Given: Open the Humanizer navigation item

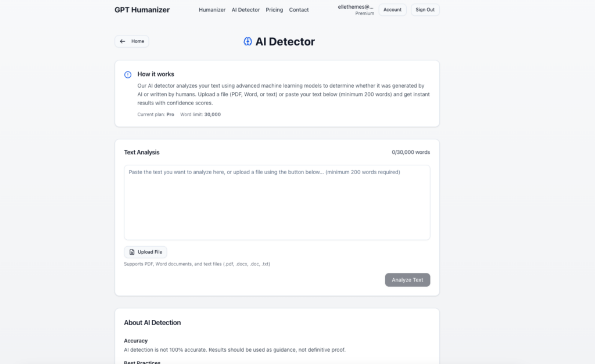Looking at the screenshot, I should point(212,9).
